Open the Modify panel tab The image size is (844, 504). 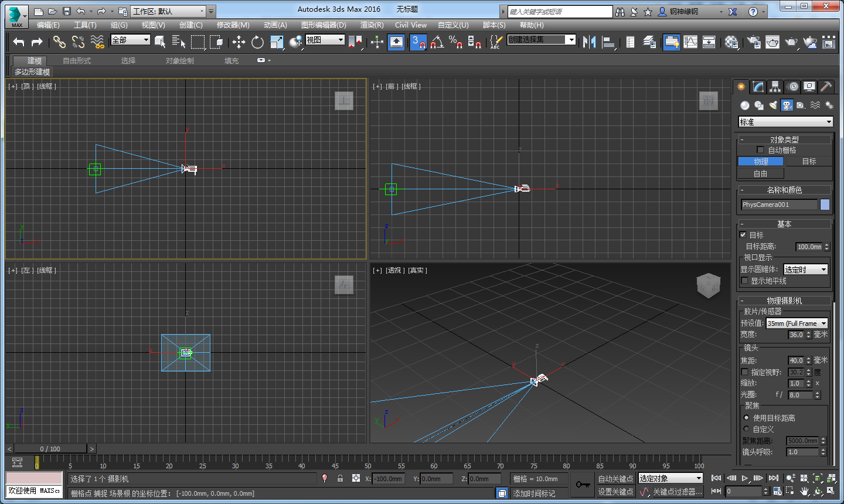(x=758, y=87)
